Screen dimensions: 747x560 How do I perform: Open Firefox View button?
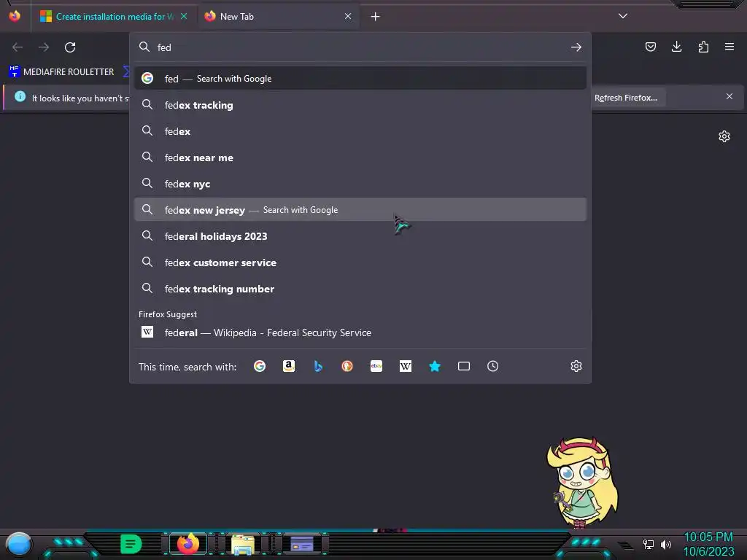click(x=15, y=16)
